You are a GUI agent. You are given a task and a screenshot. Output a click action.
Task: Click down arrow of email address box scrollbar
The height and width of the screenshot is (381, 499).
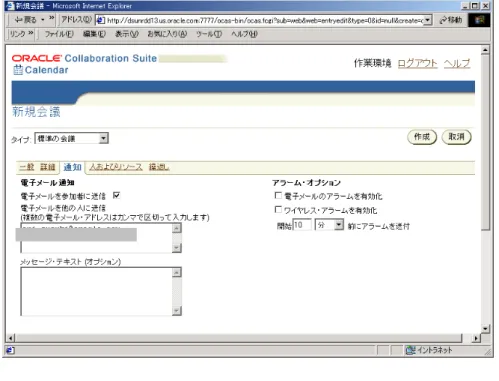177,248
